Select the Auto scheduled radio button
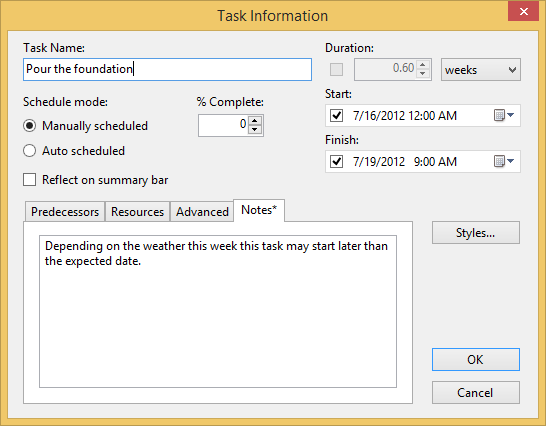Screen dimensions: 546x426 [x=30, y=150]
